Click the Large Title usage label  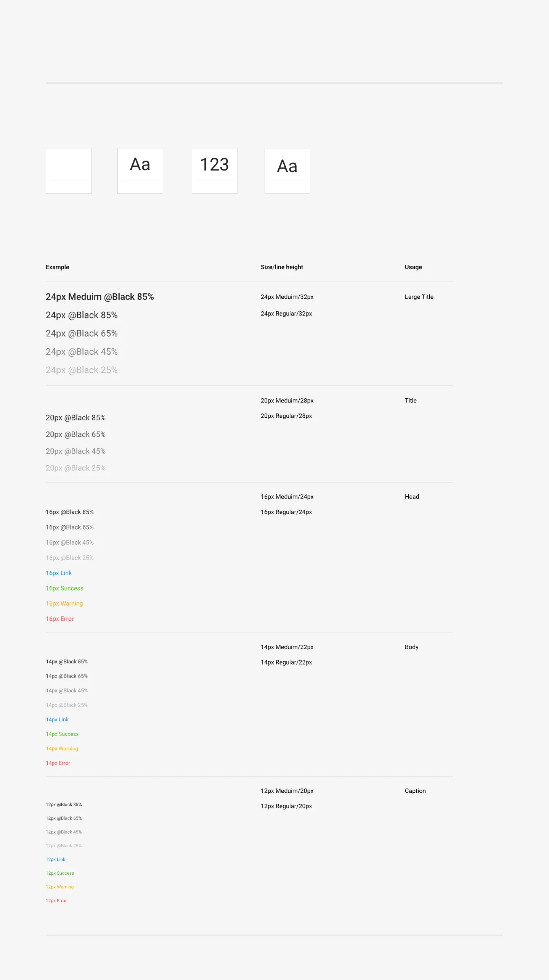(419, 297)
